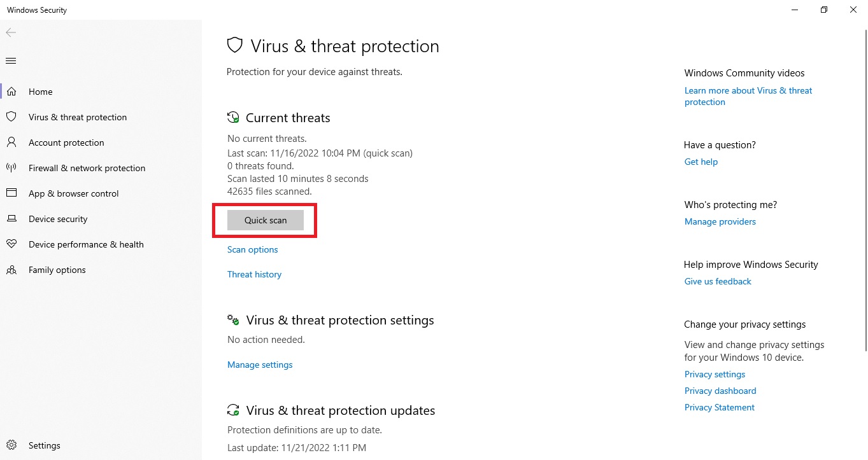The width and height of the screenshot is (868, 460).
Task: Click the Virus & threat protection shield icon
Action: [x=11, y=117]
